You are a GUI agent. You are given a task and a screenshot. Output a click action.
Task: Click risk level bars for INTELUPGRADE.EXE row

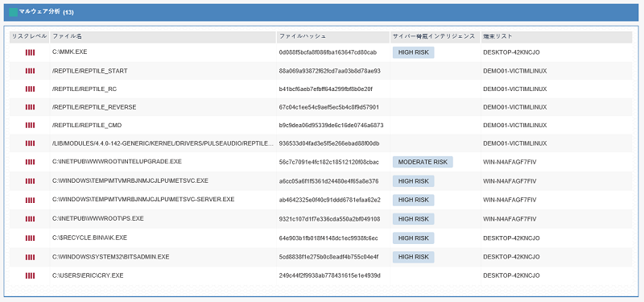(x=30, y=163)
